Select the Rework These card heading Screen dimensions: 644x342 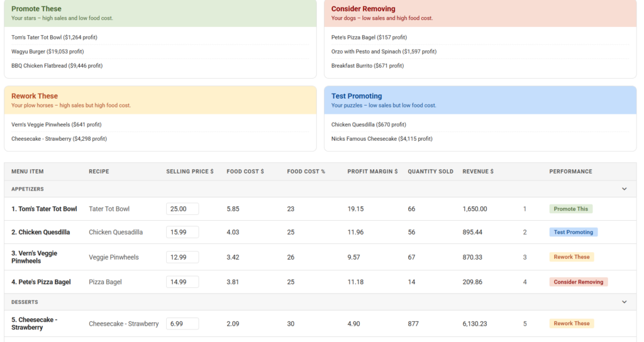pyautogui.click(x=35, y=96)
